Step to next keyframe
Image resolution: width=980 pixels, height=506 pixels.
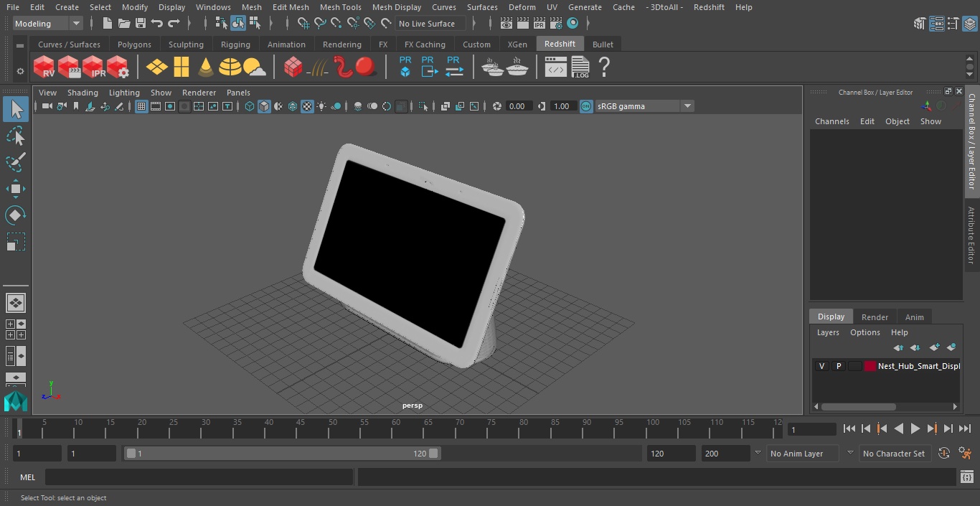click(932, 428)
